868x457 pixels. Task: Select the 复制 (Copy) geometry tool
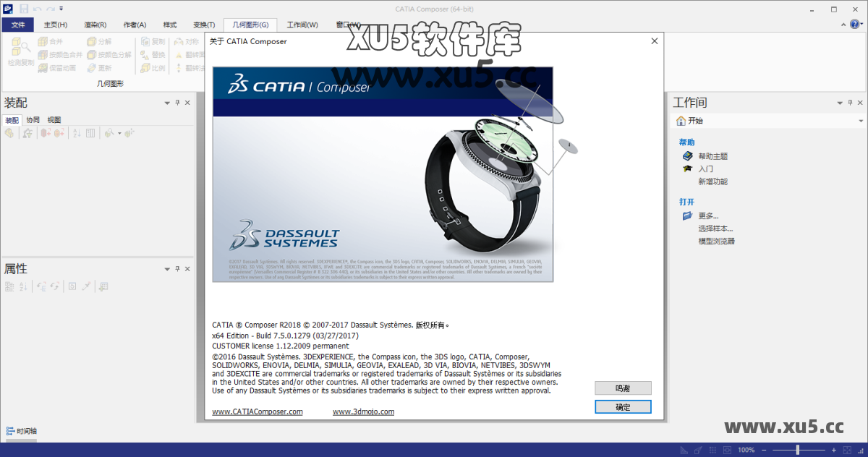pyautogui.click(x=145, y=40)
